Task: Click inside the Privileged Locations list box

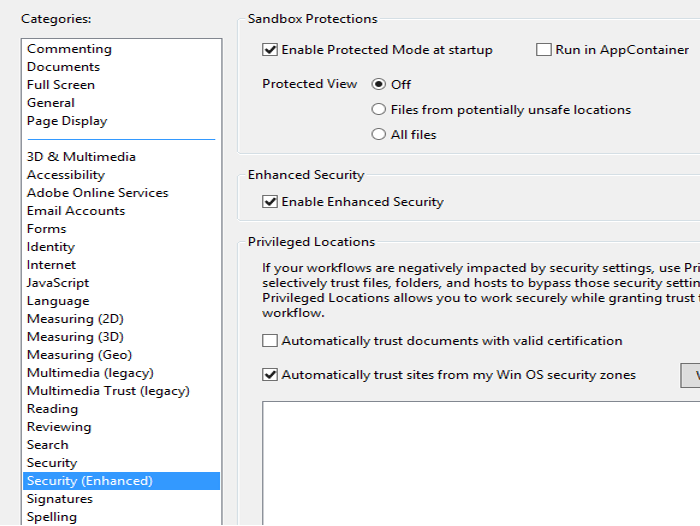Action: pos(480,460)
